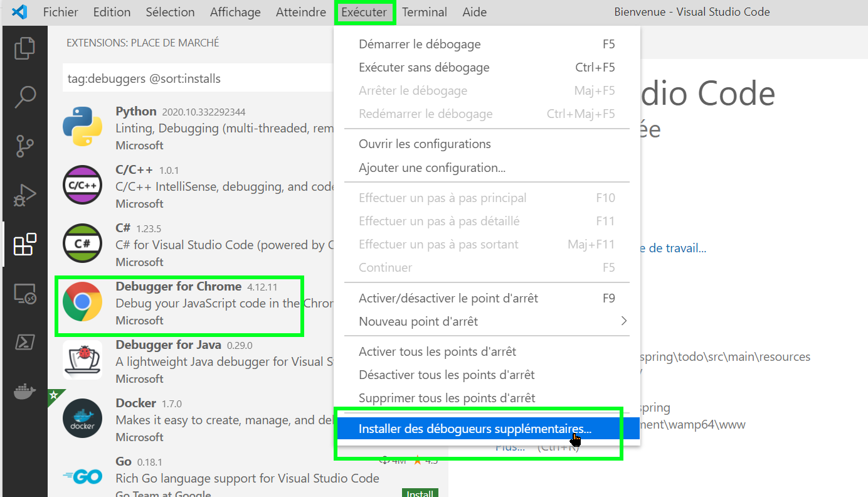868x497 pixels.
Task: Open the Terminal menu
Action: pos(425,12)
